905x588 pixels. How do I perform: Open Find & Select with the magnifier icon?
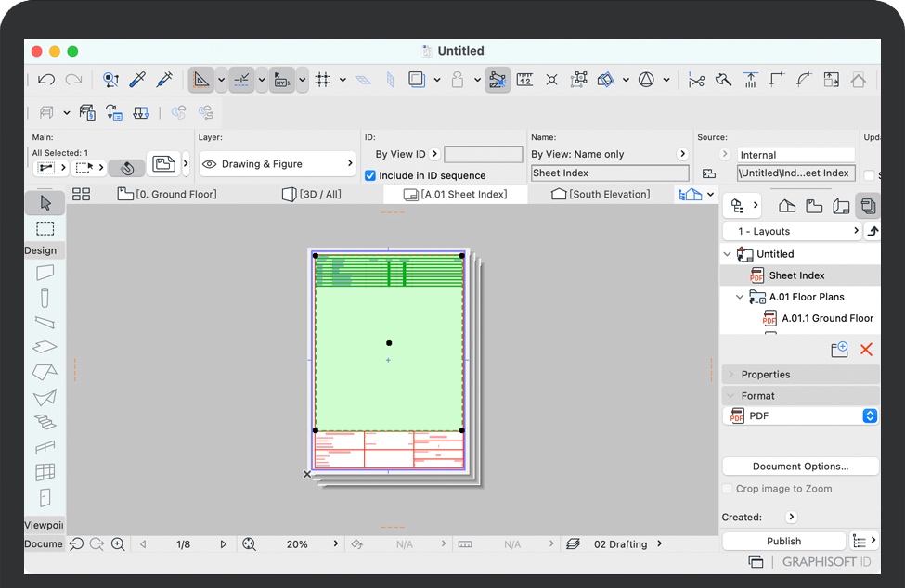point(110,79)
